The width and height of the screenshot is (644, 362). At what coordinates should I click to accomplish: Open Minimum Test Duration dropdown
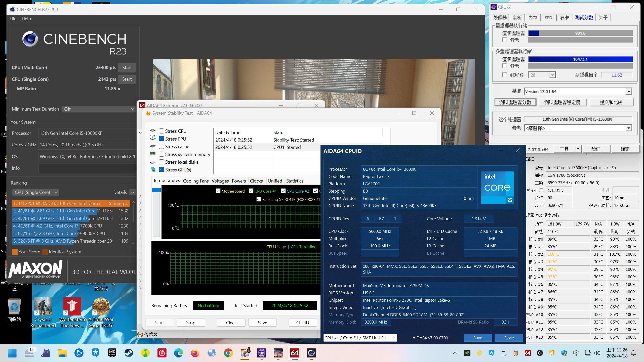point(98,109)
